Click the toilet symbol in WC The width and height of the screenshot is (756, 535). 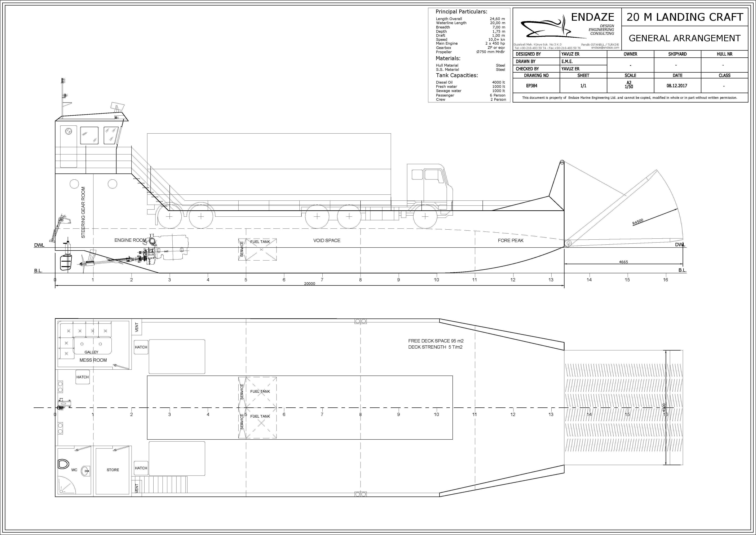tap(63, 464)
